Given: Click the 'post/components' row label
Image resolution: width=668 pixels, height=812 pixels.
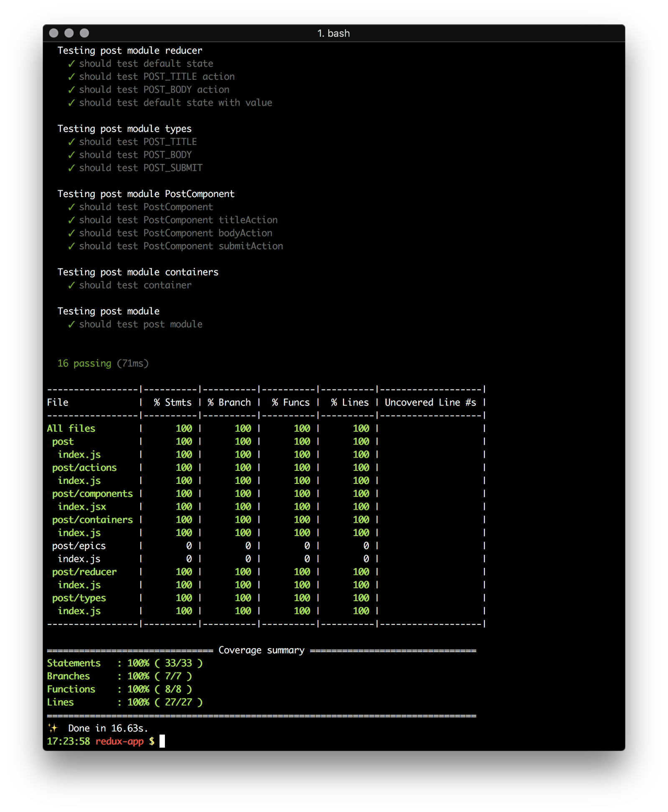Looking at the screenshot, I should pyautogui.click(x=92, y=494).
